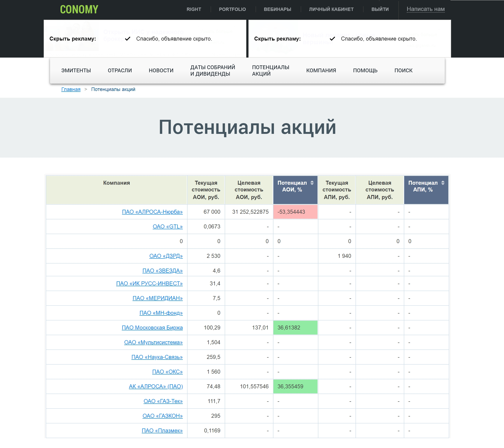Viewport: 504px width, 448px height.
Task: Open ОАО «Мультисистема» company link
Action: point(153,343)
